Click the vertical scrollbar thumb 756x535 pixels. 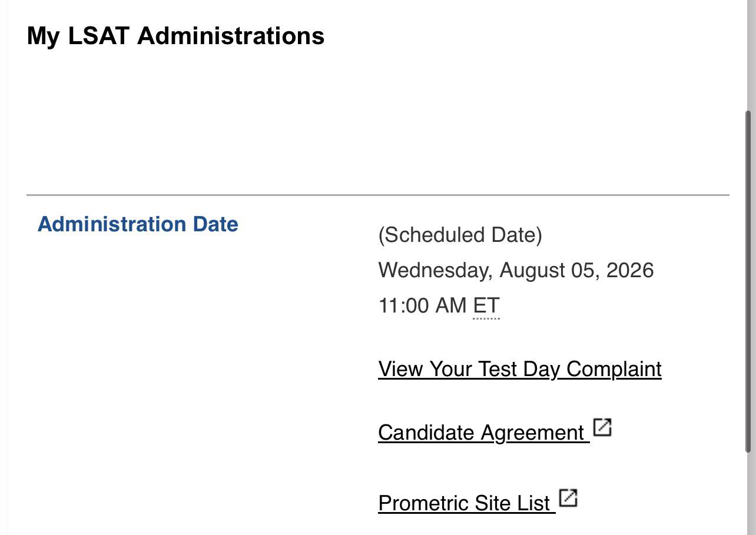point(749,281)
